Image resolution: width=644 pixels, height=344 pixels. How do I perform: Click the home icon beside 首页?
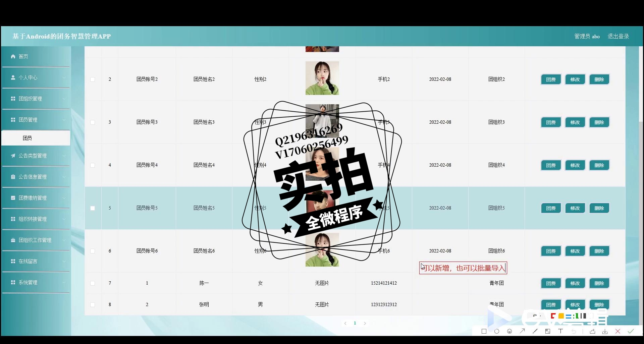coord(13,56)
